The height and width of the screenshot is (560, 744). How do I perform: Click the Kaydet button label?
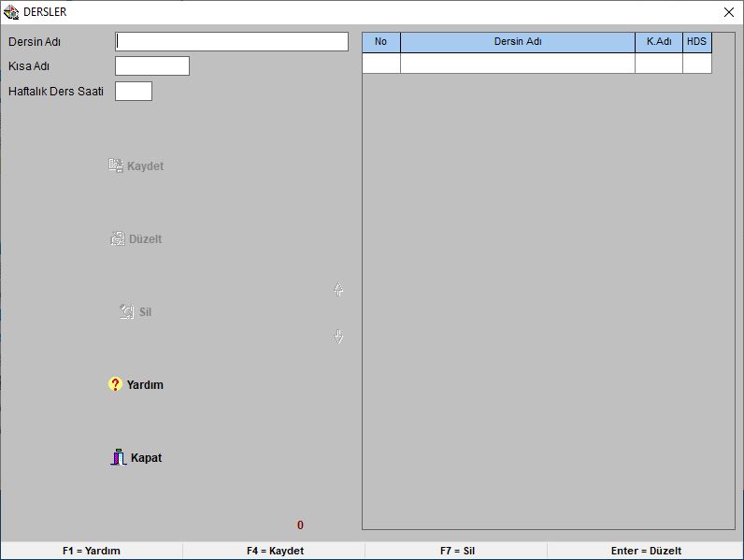click(x=145, y=166)
